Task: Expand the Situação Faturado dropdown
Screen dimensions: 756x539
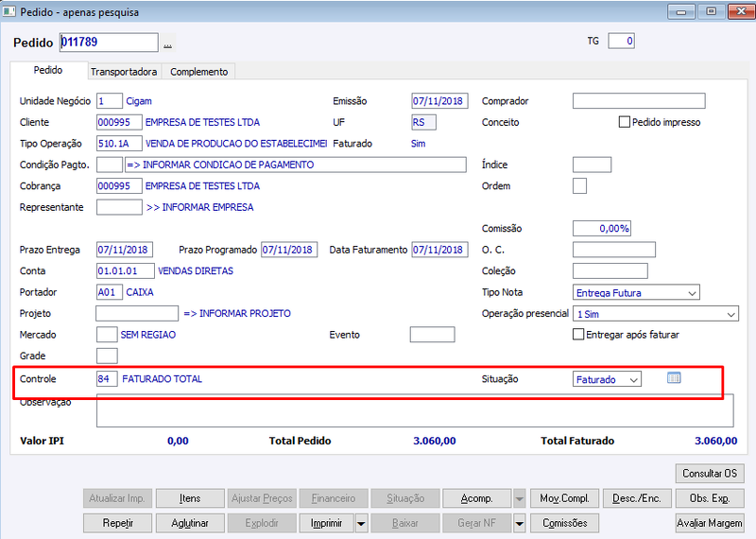Action: (607, 379)
